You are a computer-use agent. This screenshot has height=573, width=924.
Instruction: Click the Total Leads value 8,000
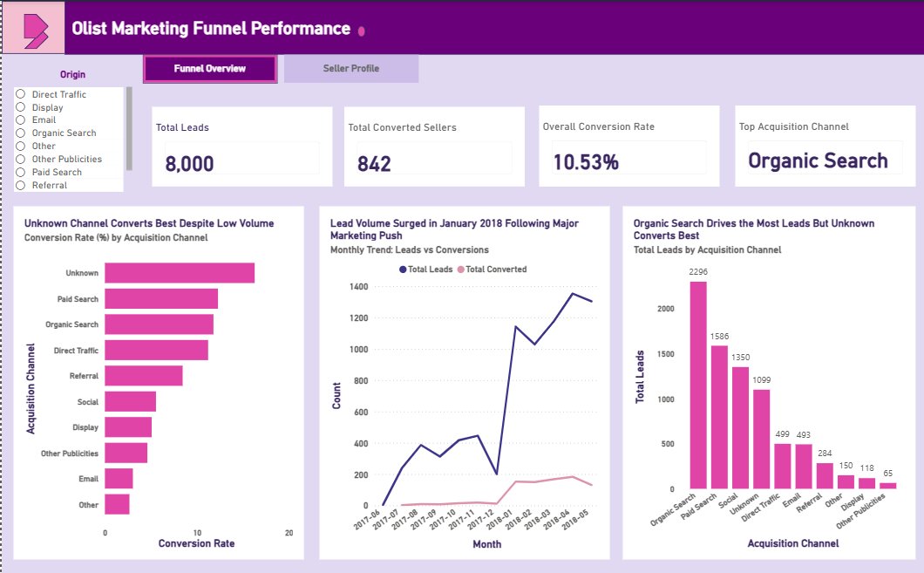point(189,163)
